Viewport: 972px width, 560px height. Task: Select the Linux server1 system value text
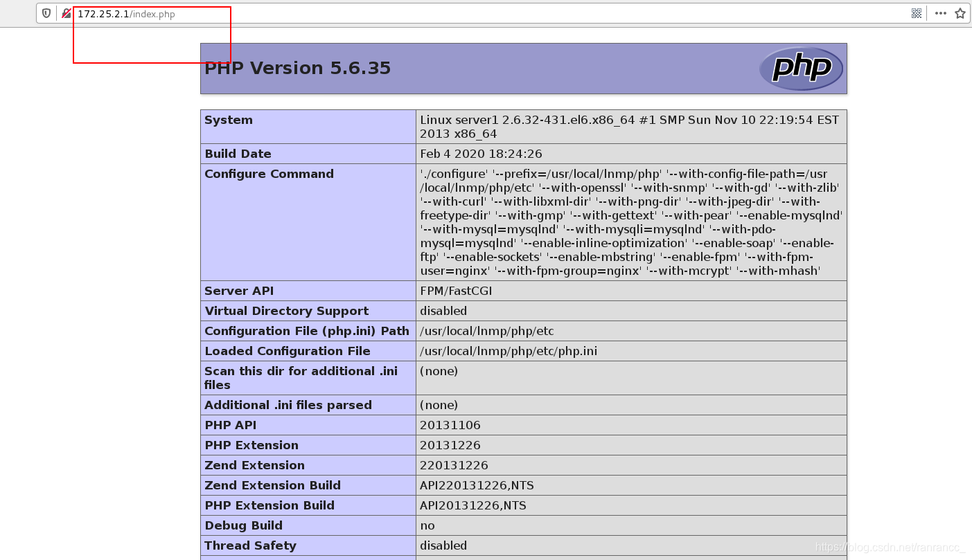629,127
